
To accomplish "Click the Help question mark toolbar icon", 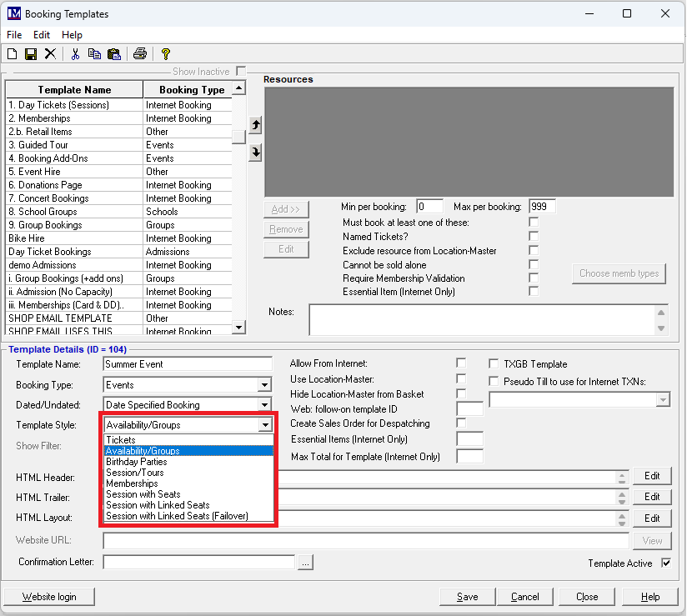I will click(166, 54).
